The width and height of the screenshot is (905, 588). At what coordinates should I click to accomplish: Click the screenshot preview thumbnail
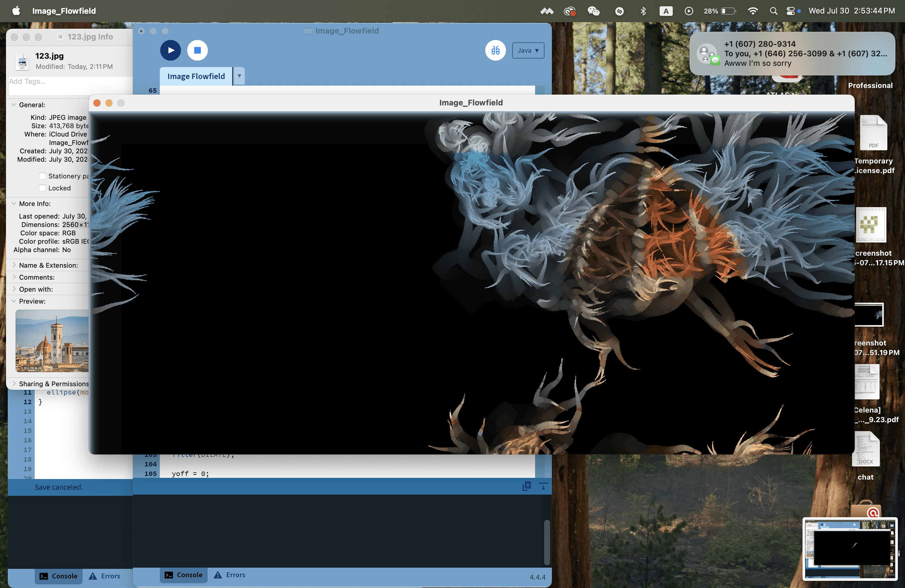[850, 548]
